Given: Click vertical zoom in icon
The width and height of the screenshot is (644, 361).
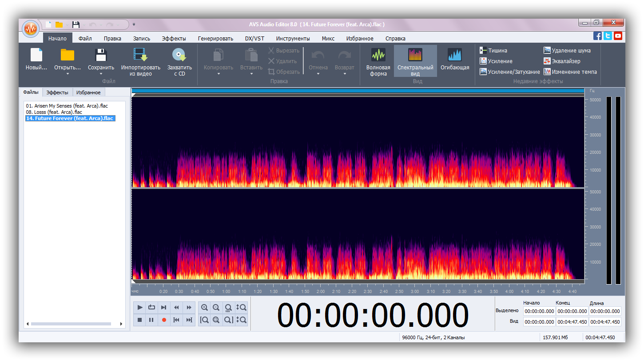Looking at the screenshot, I should point(241,307).
